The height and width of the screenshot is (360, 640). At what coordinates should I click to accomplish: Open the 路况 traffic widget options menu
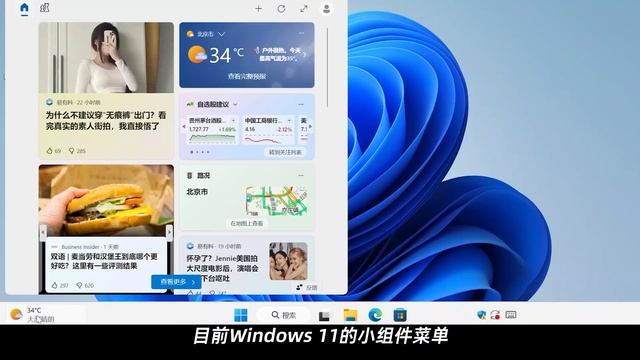(x=301, y=176)
